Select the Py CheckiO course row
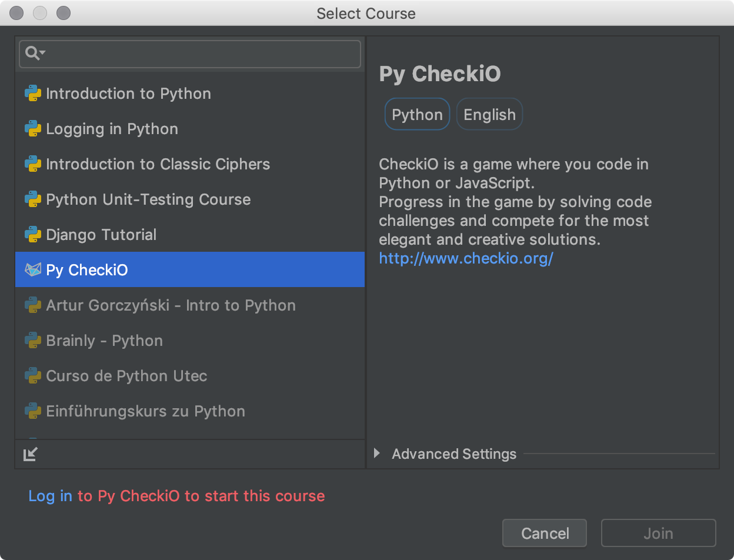The width and height of the screenshot is (734, 560). click(x=190, y=270)
